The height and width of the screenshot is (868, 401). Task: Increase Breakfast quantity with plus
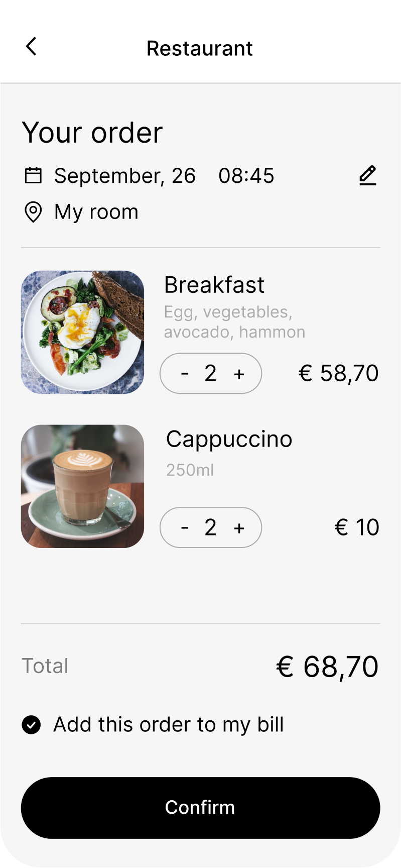coord(239,373)
